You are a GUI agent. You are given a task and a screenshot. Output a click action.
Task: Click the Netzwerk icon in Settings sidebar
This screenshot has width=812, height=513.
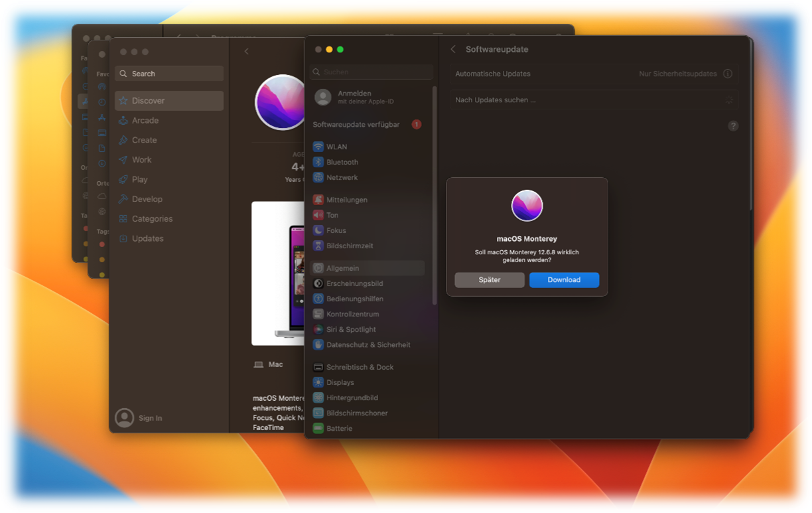(x=318, y=178)
